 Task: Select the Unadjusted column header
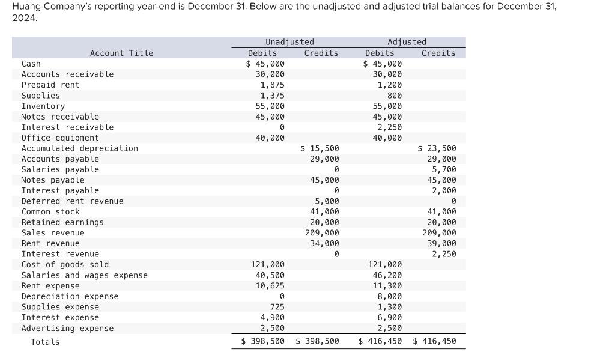(290, 42)
